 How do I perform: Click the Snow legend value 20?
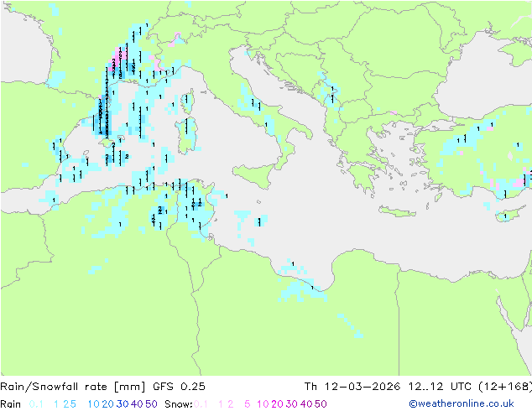click(x=277, y=404)
